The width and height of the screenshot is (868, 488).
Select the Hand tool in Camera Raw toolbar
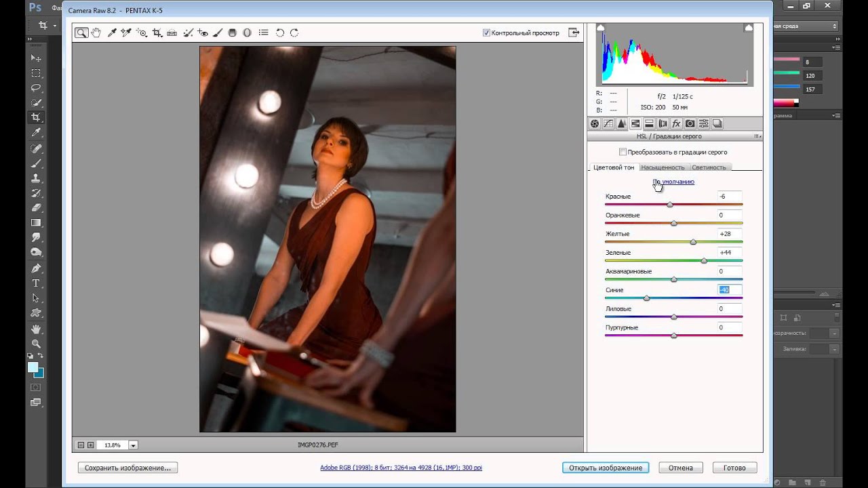point(96,33)
